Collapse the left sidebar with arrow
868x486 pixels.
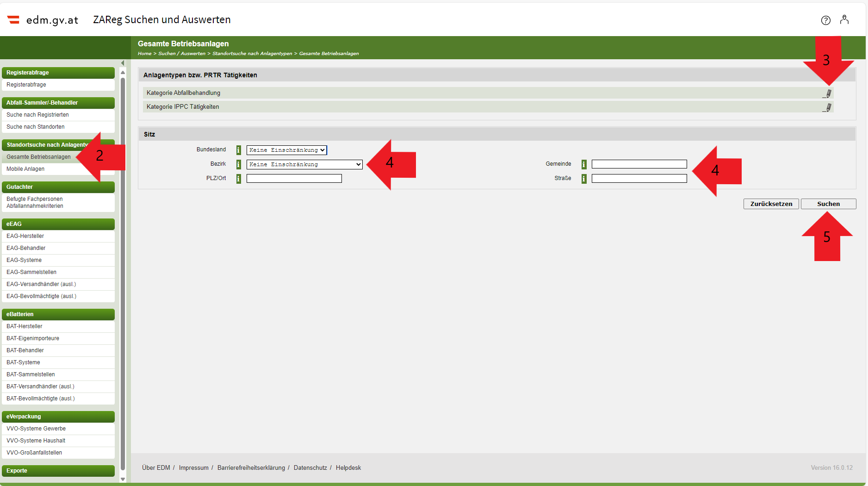(x=123, y=63)
